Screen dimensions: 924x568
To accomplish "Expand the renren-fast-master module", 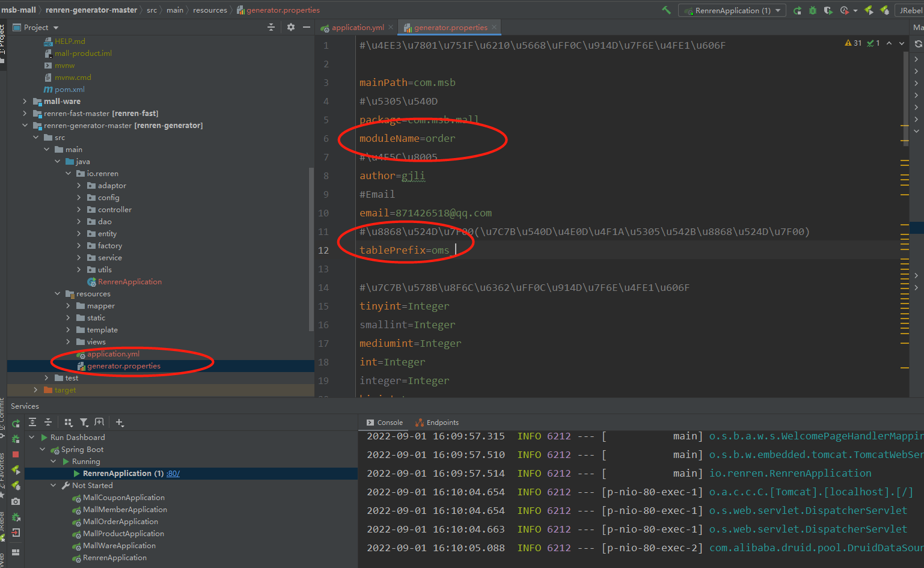I will [25, 114].
